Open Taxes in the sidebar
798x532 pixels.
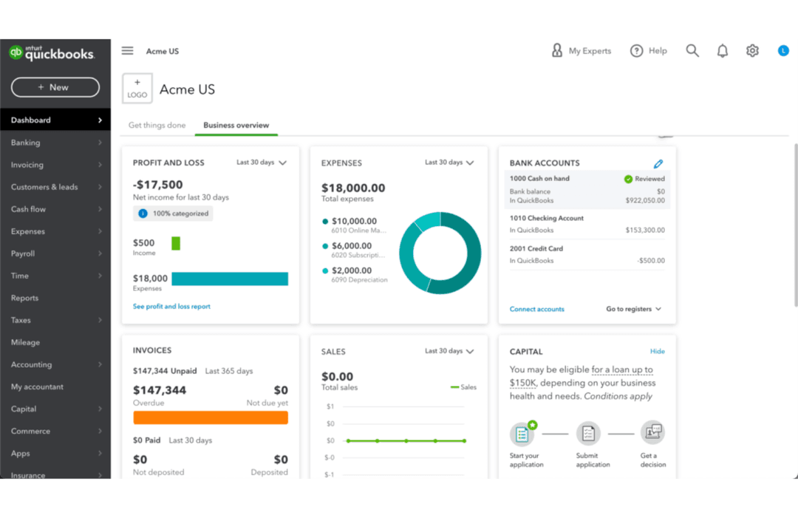point(55,320)
